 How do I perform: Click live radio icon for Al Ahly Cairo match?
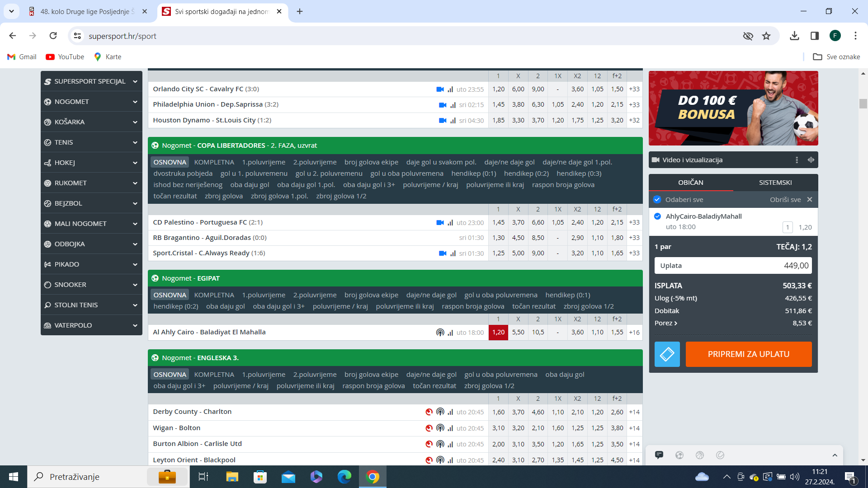pyautogui.click(x=439, y=333)
